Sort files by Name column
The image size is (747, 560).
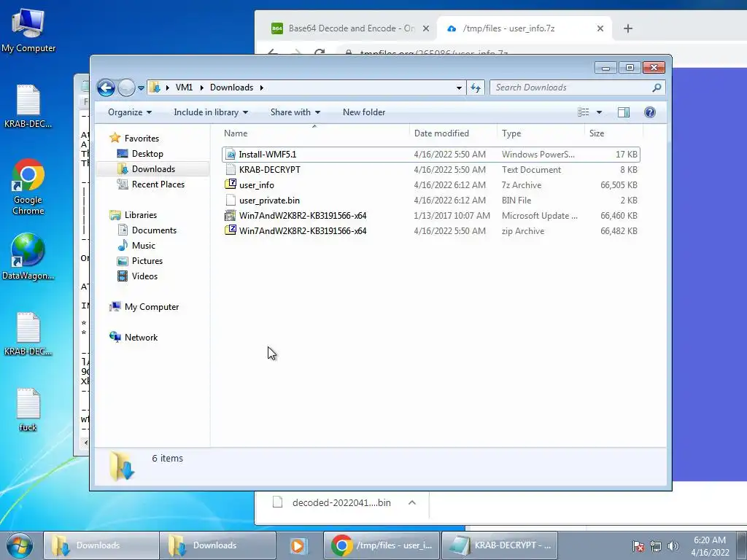314,133
